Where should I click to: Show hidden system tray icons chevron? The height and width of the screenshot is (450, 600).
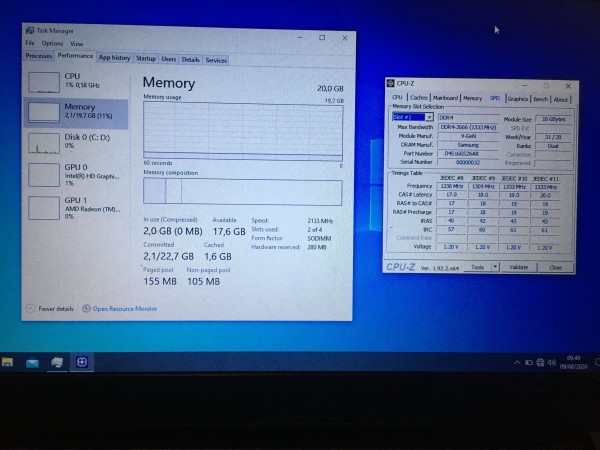point(517,362)
